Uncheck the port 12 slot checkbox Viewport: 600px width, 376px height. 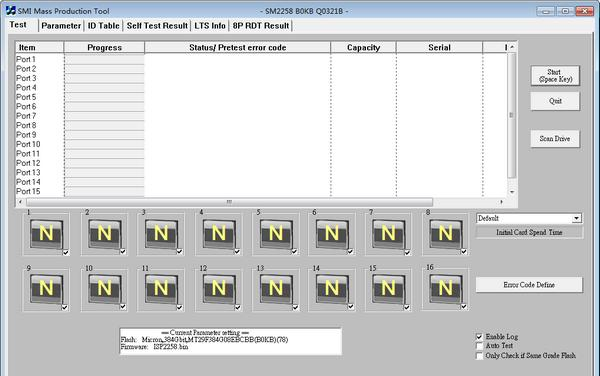point(238,307)
